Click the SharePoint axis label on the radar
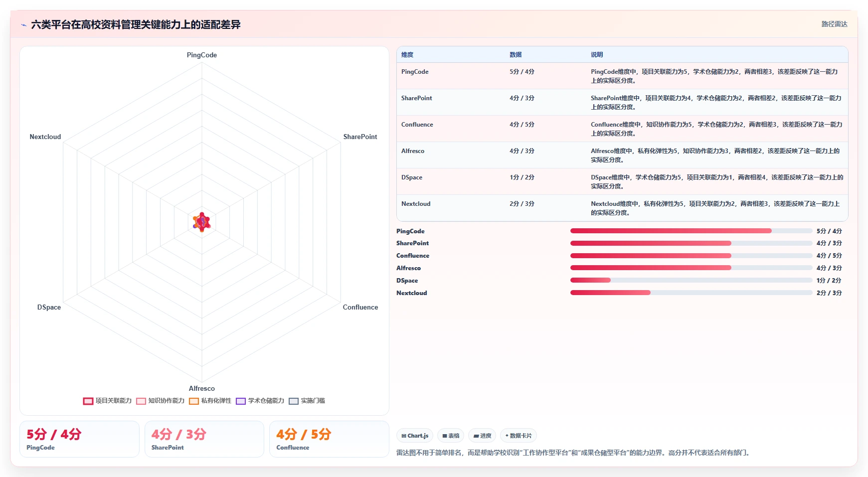The width and height of the screenshot is (868, 477). tap(360, 137)
